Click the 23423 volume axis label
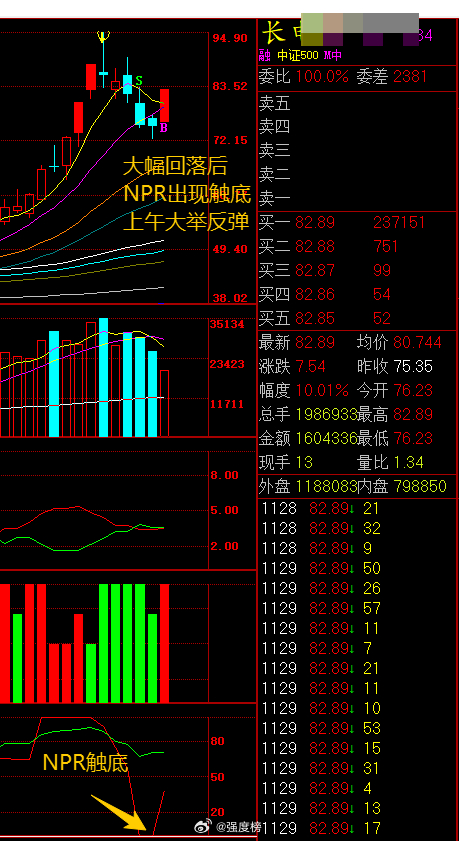This screenshot has height=841, width=459. coord(227,364)
